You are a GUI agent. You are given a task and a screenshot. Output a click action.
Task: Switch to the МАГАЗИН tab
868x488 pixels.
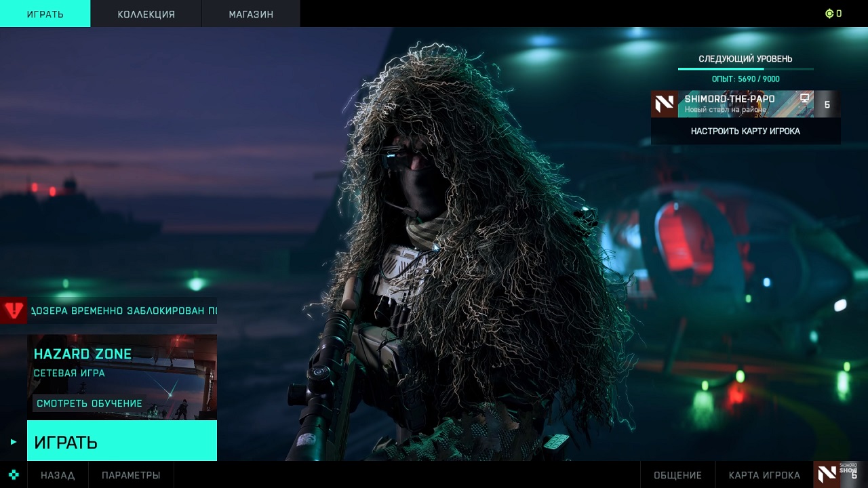[x=251, y=14]
